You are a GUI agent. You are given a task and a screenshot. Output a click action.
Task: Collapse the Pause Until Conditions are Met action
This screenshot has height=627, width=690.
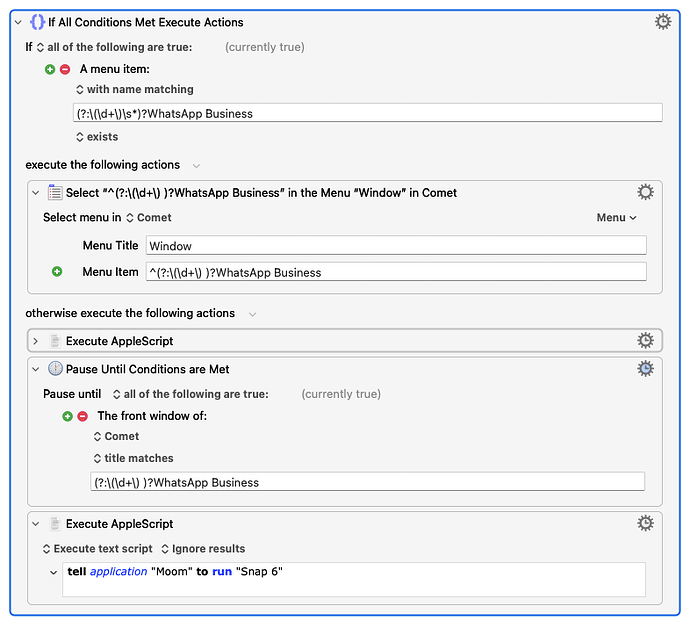click(x=36, y=369)
